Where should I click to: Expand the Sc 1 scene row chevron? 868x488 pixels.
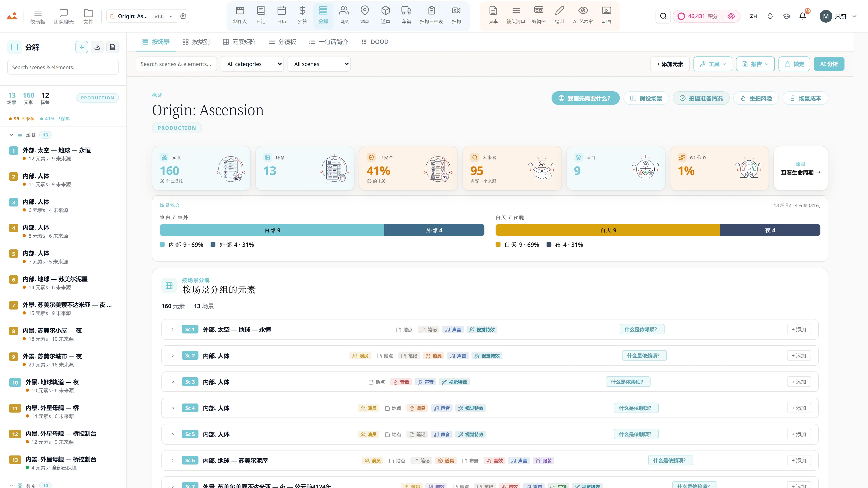click(x=173, y=329)
